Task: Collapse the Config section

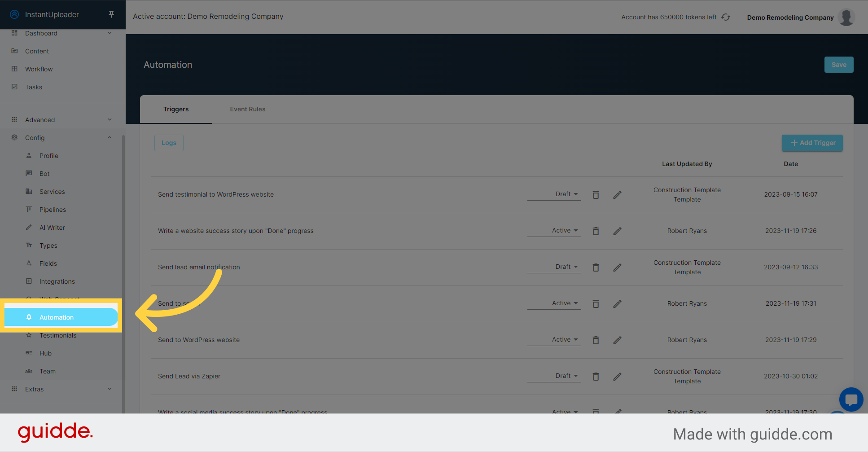Action: pos(110,137)
